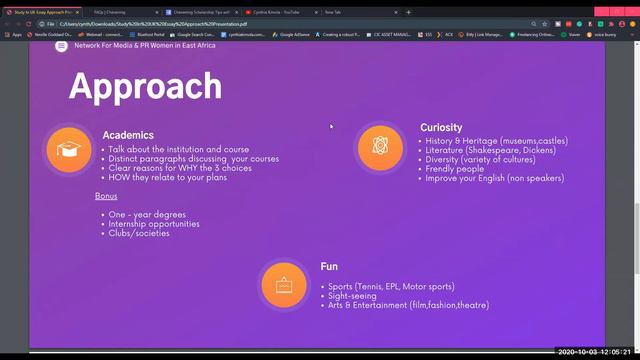Click the underlined Bonus label
640x360 pixels.
(106, 196)
